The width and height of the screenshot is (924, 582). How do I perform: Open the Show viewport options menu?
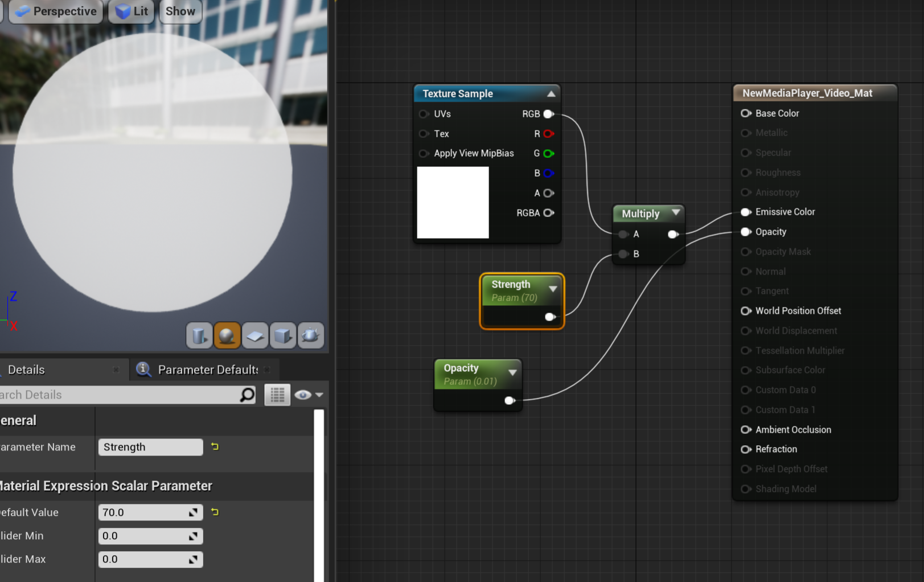click(x=180, y=11)
